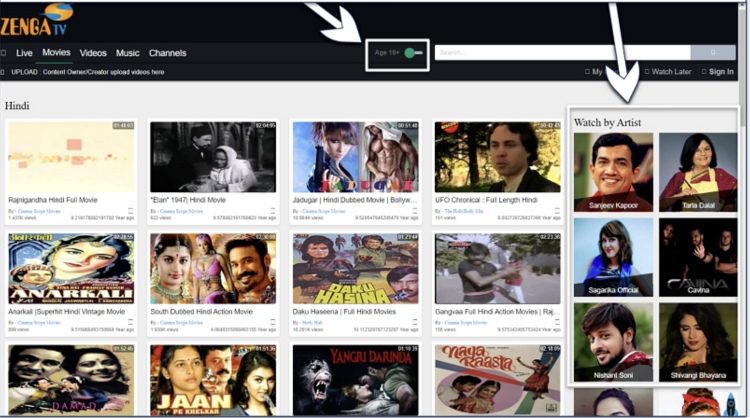Select artist Shivangi Bhayana
The image size is (750, 418).
point(698,342)
